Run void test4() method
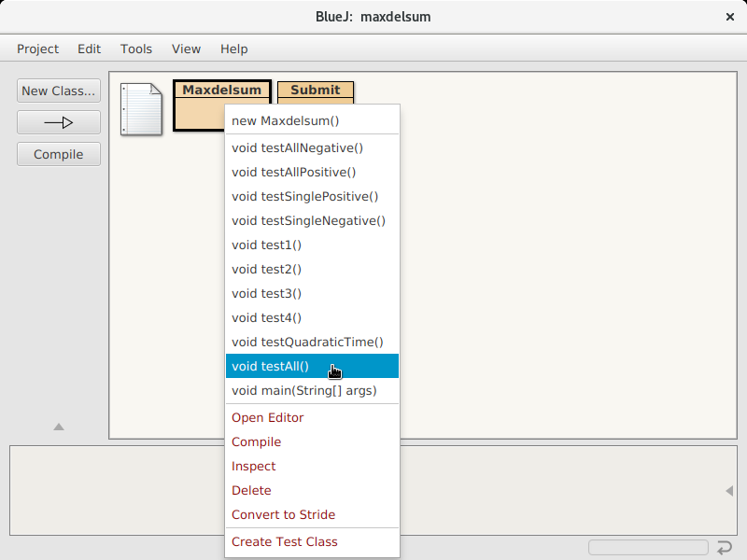 coord(312,318)
